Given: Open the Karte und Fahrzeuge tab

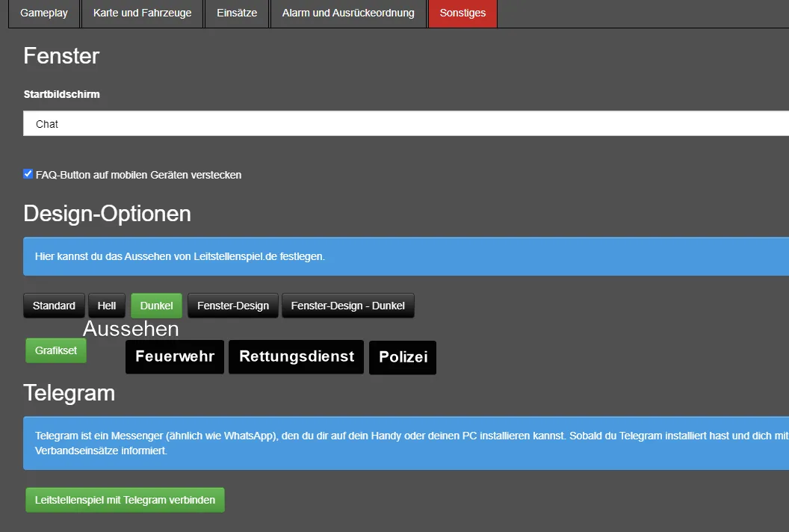Looking at the screenshot, I should pos(142,13).
